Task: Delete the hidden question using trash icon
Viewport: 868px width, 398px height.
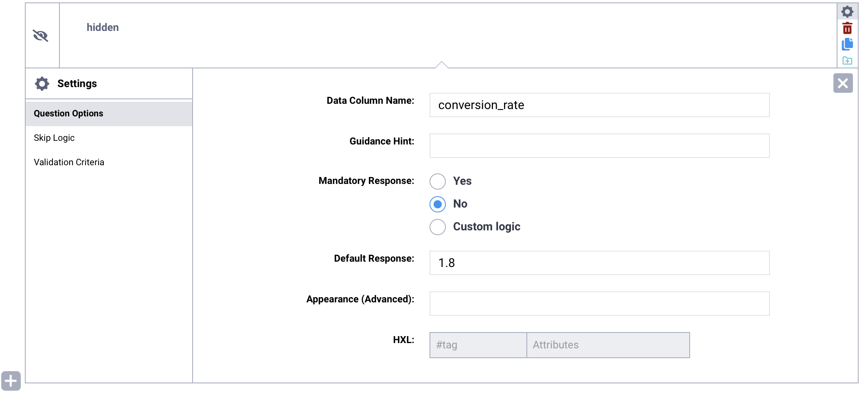Action: point(847,28)
